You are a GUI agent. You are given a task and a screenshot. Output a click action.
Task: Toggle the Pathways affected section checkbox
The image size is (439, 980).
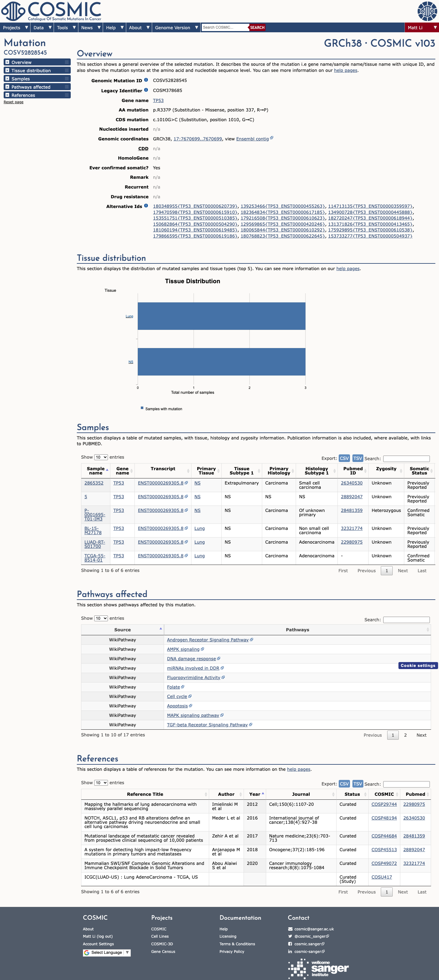(x=7, y=87)
